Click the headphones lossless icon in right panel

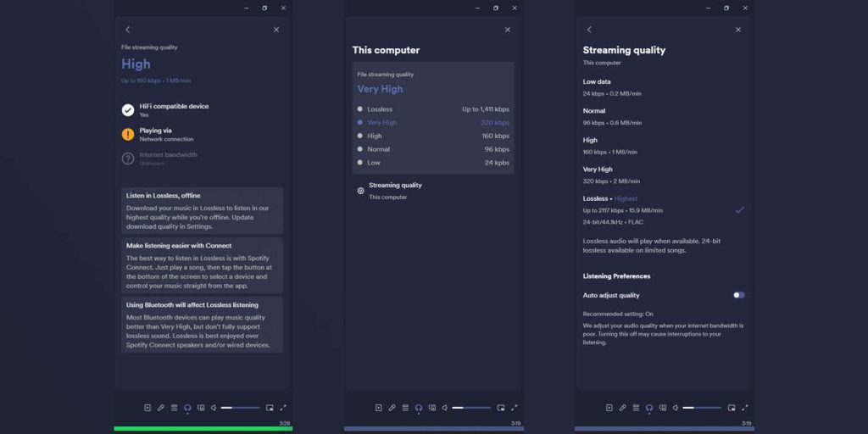pyautogui.click(x=649, y=408)
